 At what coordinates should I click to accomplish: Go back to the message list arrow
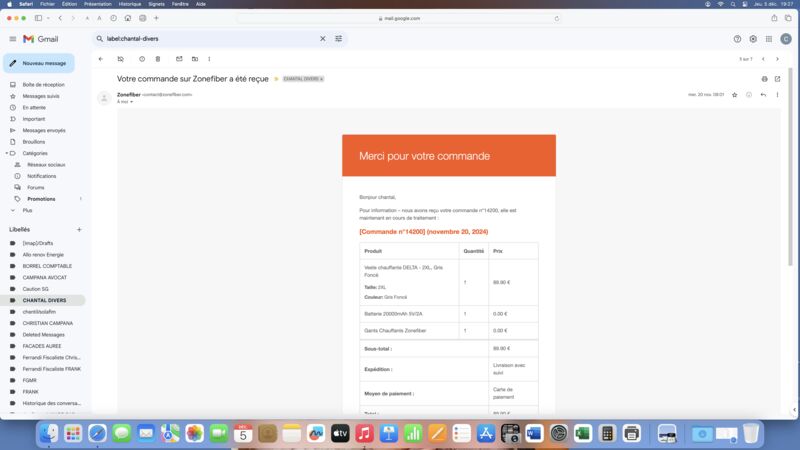[x=101, y=59]
